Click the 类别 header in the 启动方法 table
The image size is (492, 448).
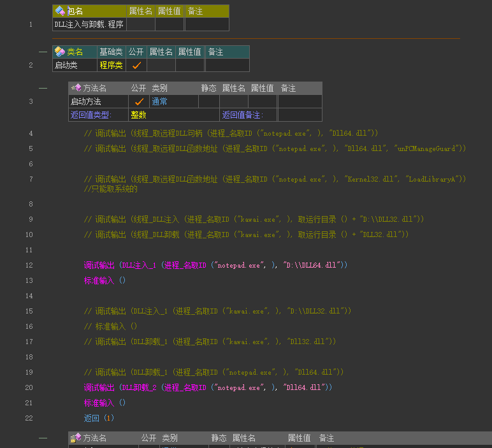[159, 88]
